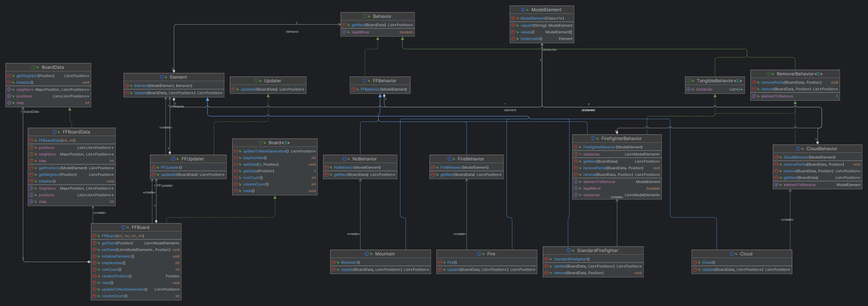The height and width of the screenshot is (306, 868).
Task: Click the class icon beside FFBehavior title
Action: click(x=365, y=81)
